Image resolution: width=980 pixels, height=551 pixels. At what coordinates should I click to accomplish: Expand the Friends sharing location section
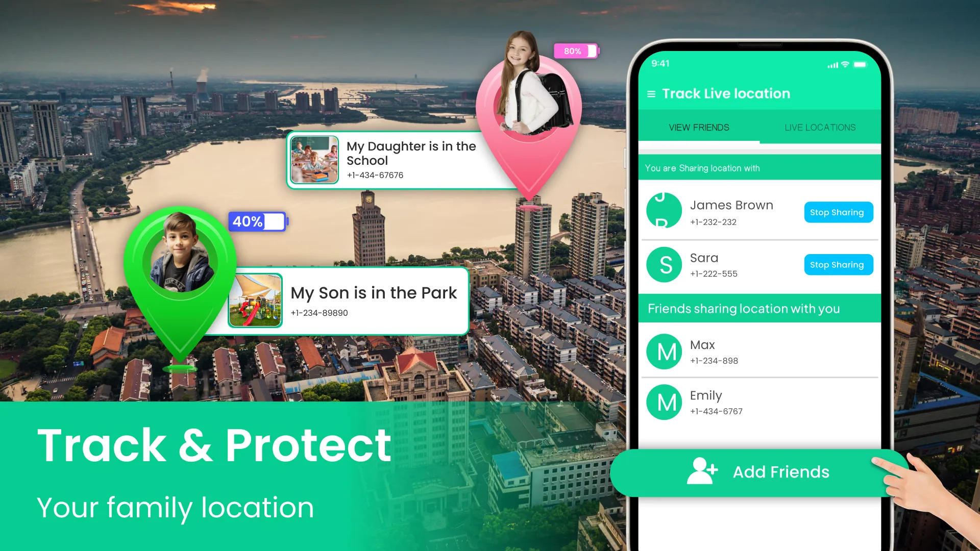(x=744, y=308)
